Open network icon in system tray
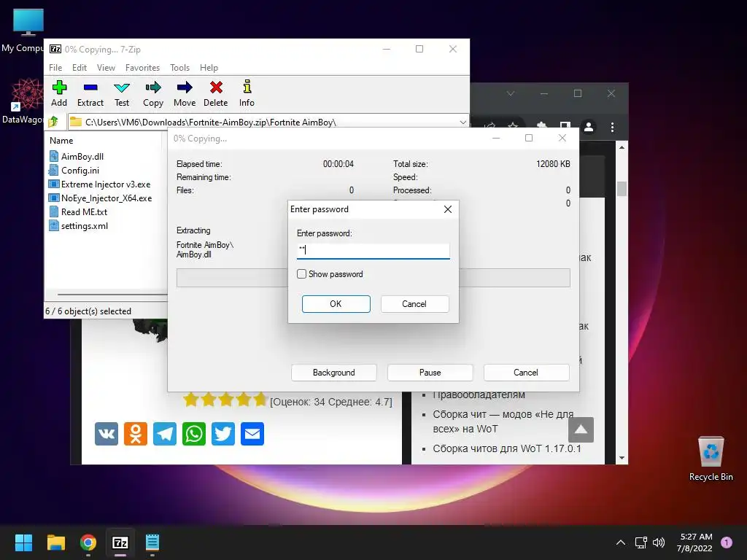The height and width of the screenshot is (560, 747). point(640,542)
